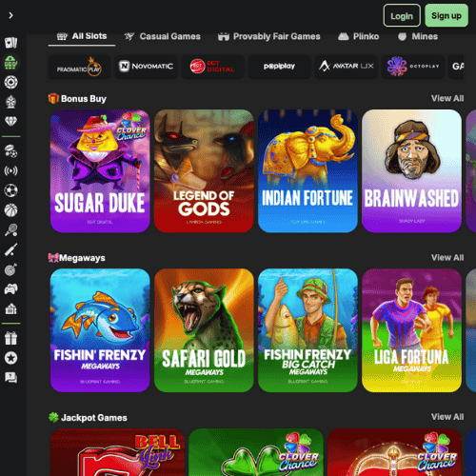Click the green Sign up button
The width and height of the screenshot is (476, 476).
click(446, 15)
